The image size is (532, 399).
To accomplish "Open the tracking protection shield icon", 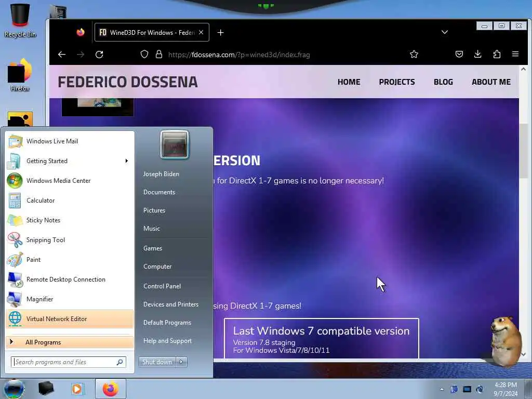I will pos(144,54).
